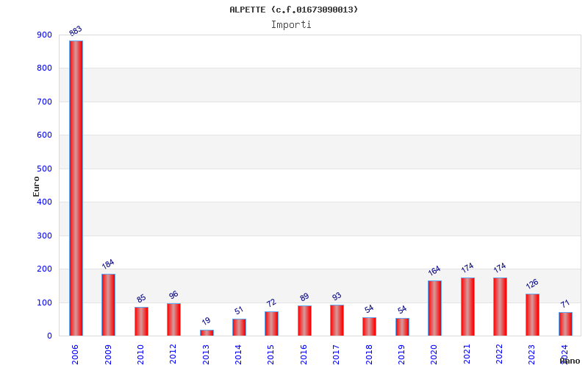Click the 2015 x-axis year label

pyautogui.click(x=270, y=355)
